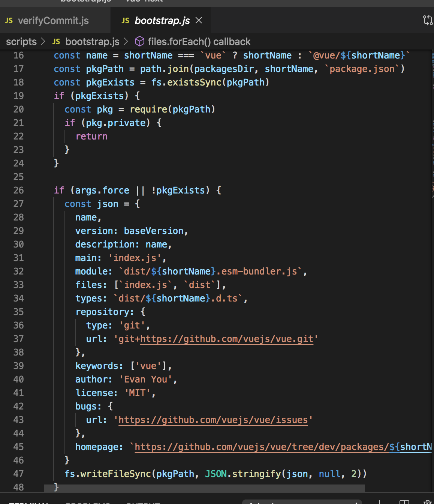The width and height of the screenshot is (434, 504).
Task: Click line number 48 in the gutter
Action: point(19,487)
